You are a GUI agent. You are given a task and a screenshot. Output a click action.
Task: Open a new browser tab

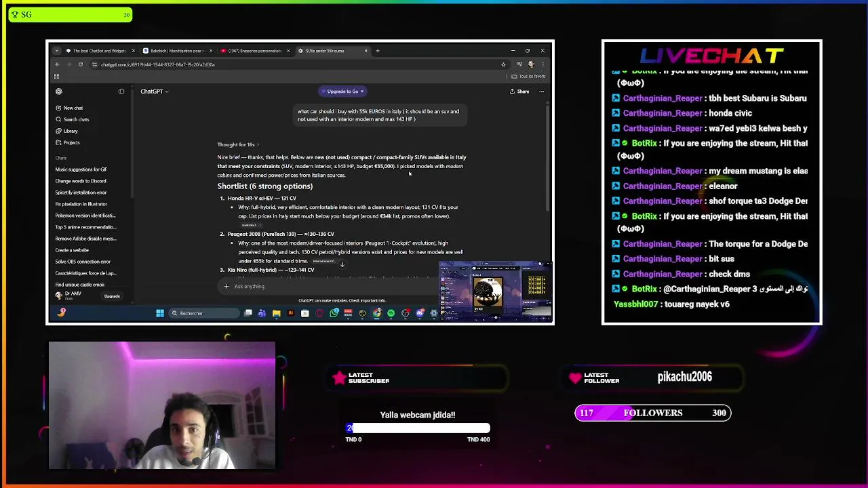[378, 51]
